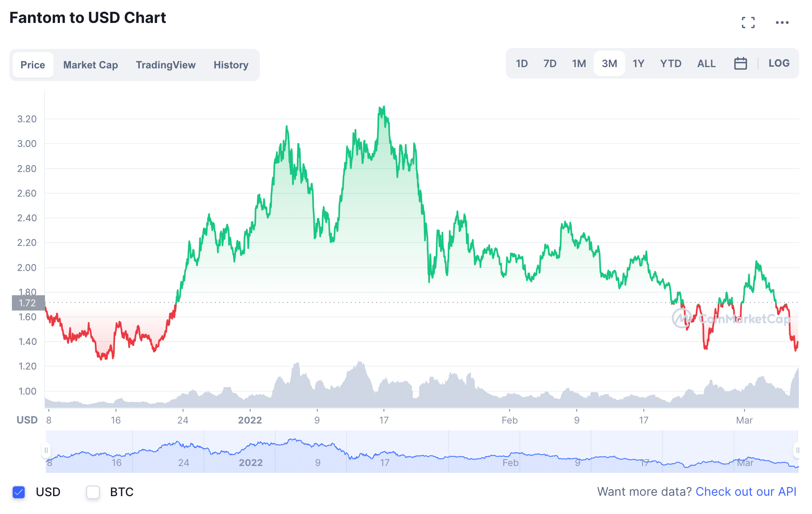The image size is (812, 514).
Task: Switch chart to 1Y view
Action: (x=639, y=63)
